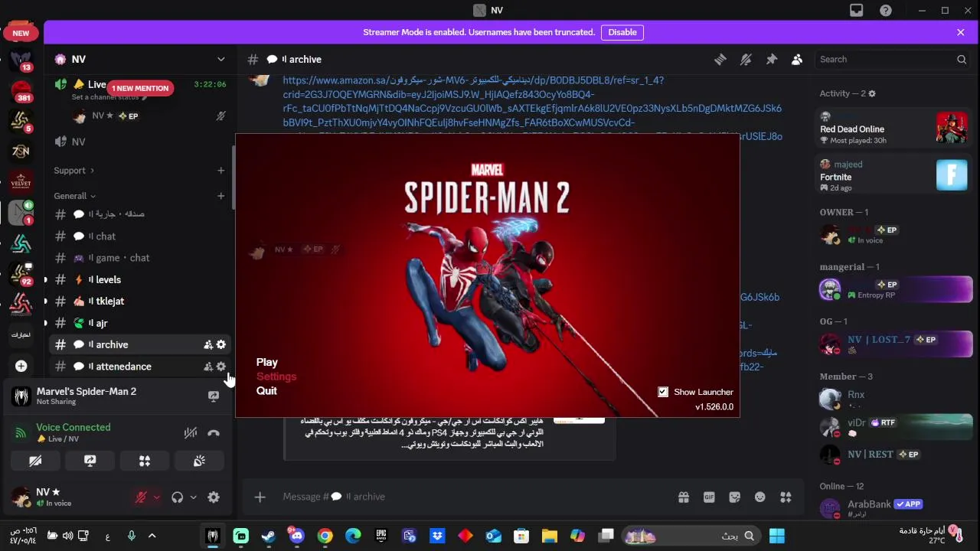980x551 pixels.
Task: Create invite for attenedance channel
Action: click(208, 367)
